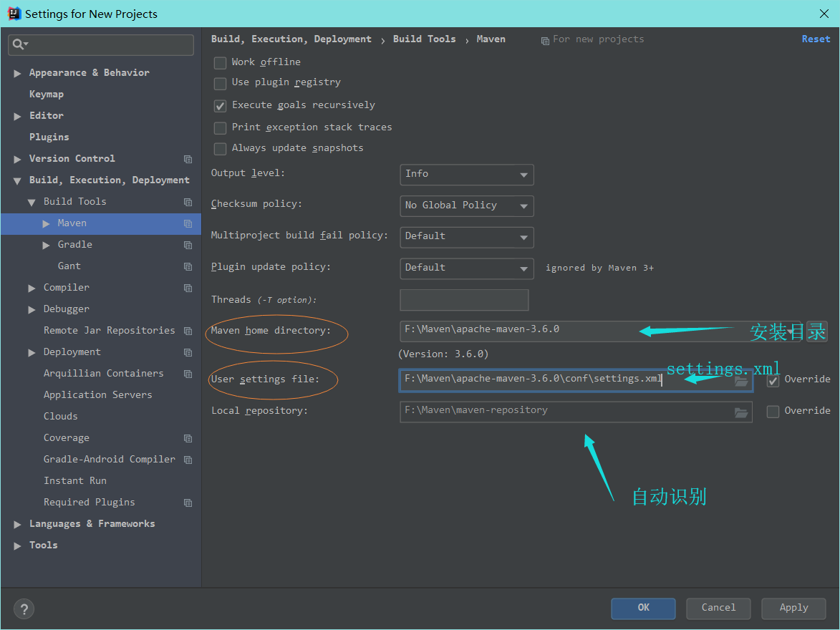Expand the Editor node arrow
Screen dimensions: 840x630
tap(17, 116)
